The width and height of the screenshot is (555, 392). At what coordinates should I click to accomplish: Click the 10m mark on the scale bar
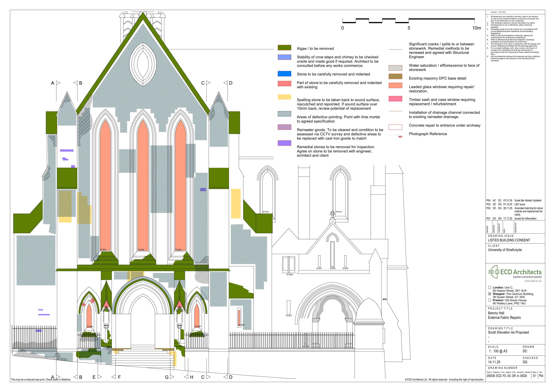[477, 28]
